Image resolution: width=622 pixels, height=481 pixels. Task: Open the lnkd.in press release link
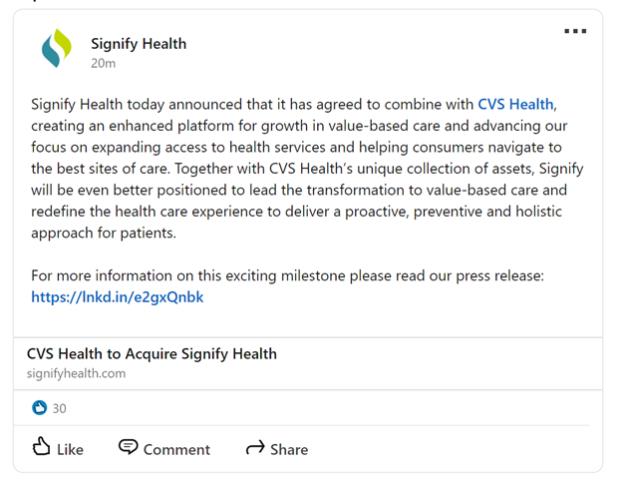coord(117,296)
